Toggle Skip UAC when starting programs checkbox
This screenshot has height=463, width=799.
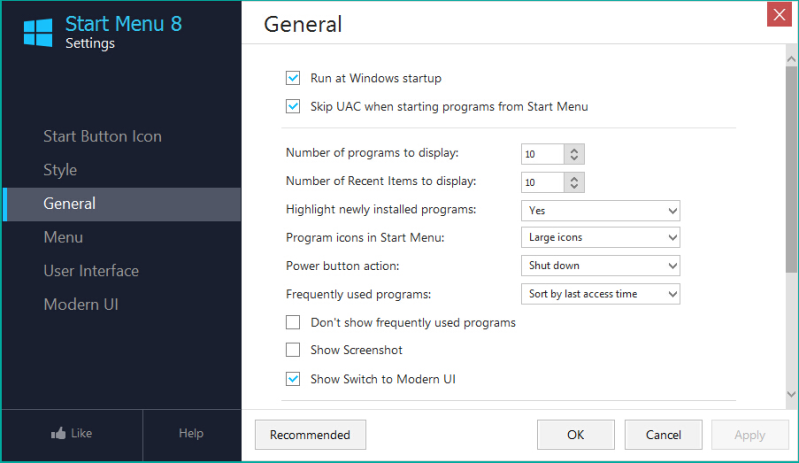[x=293, y=106]
